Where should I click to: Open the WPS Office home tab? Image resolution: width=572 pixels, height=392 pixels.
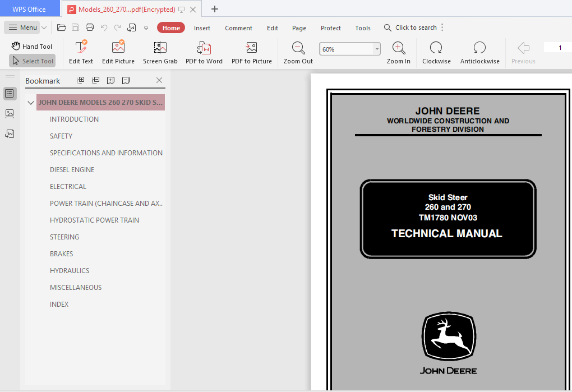click(x=30, y=9)
